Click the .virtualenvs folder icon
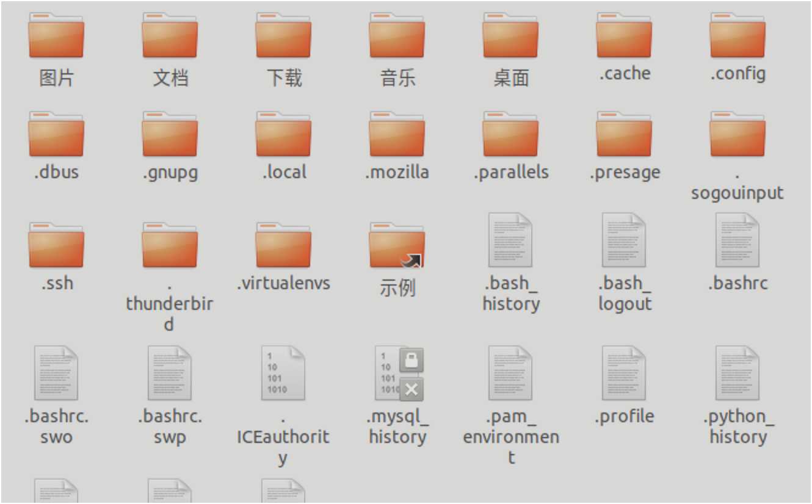Screen dimensions: 812x504 tap(283, 245)
